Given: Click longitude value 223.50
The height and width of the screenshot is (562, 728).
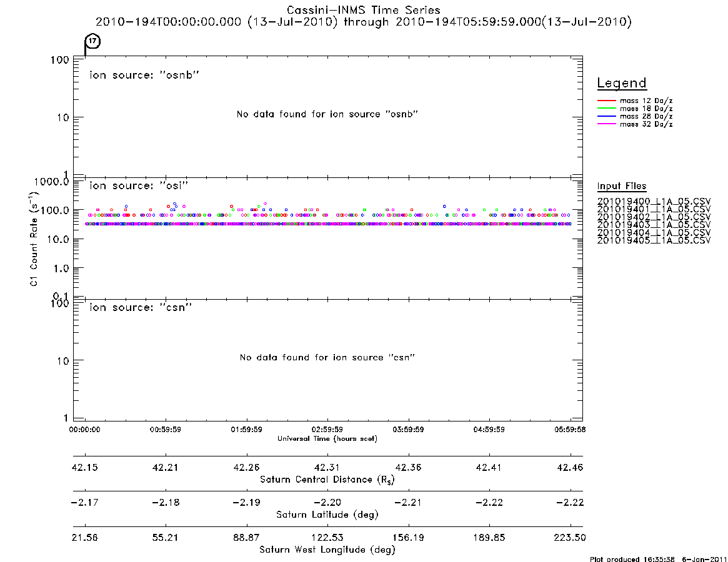Looking at the screenshot, I should [570, 538].
